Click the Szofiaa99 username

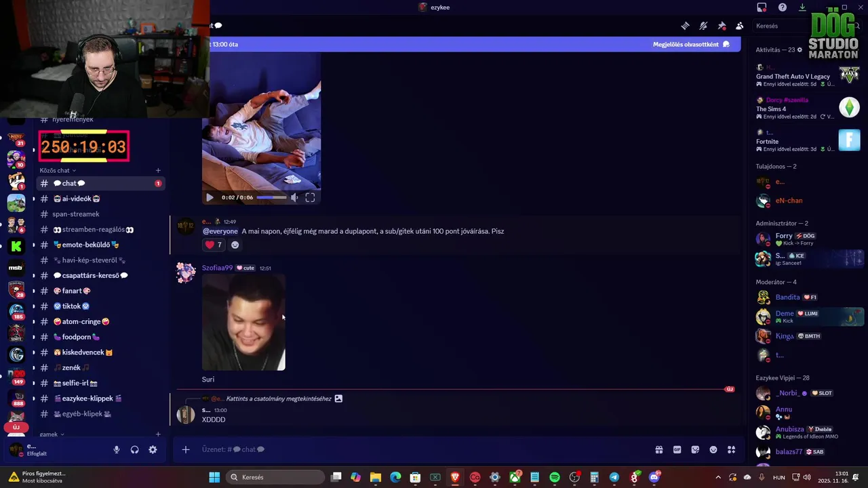217,268
